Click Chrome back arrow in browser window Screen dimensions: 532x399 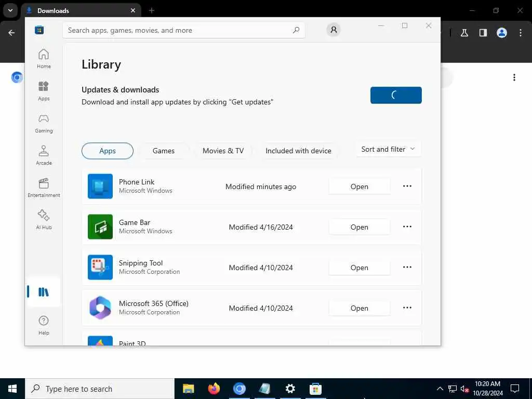pyautogui.click(x=11, y=33)
